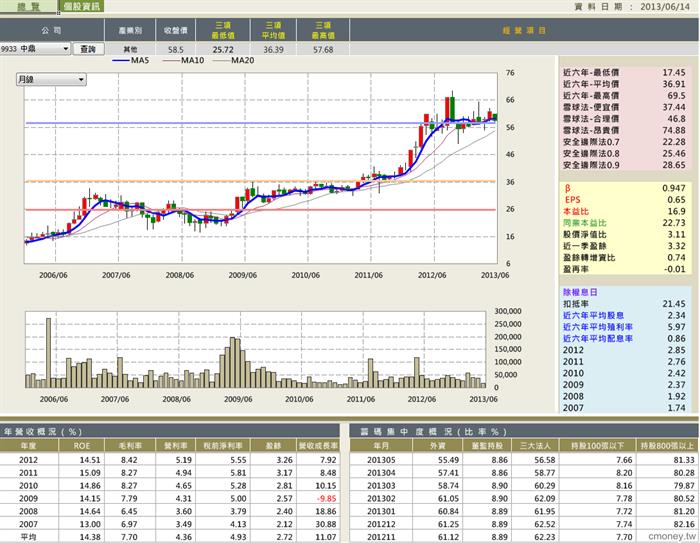Click the 除權息日 link

pos(580,292)
